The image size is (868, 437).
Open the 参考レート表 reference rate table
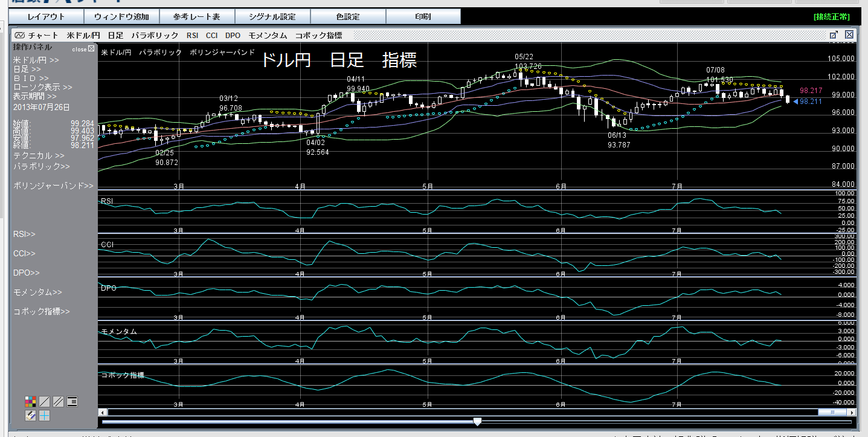coord(196,17)
